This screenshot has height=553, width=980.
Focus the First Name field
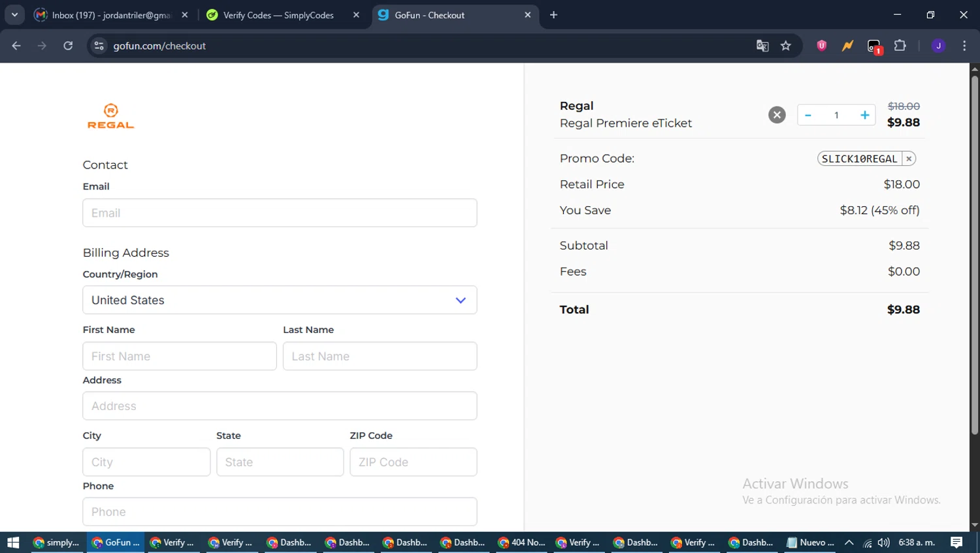click(180, 356)
